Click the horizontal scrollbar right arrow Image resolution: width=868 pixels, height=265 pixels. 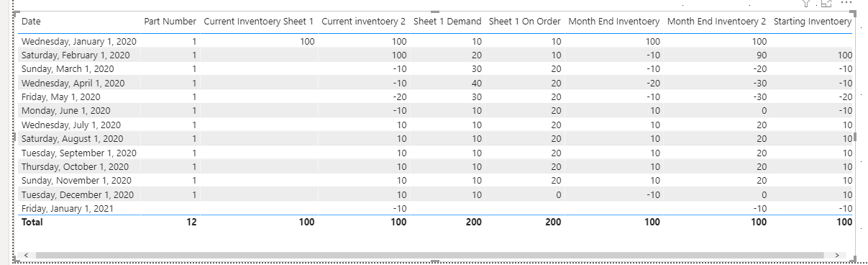(x=837, y=255)
